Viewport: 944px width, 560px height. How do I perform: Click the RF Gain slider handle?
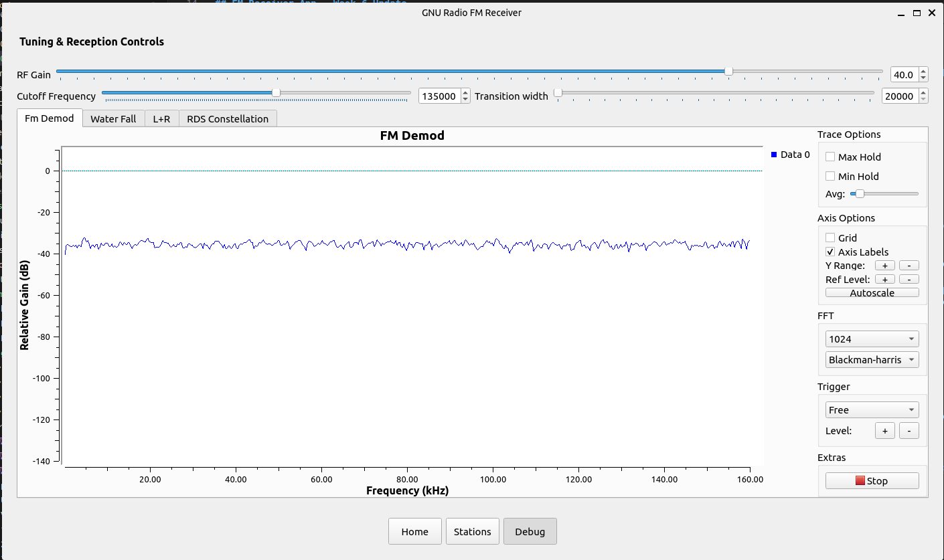click(x=728, y=72)
